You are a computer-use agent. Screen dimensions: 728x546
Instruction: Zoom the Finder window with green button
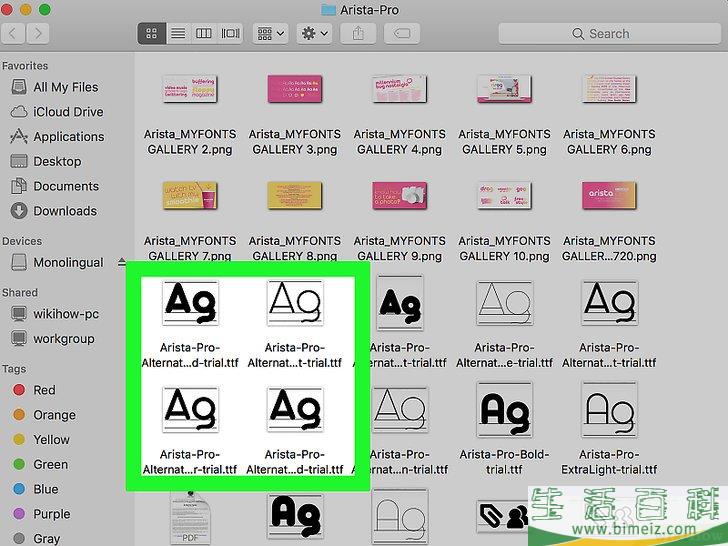45,9
